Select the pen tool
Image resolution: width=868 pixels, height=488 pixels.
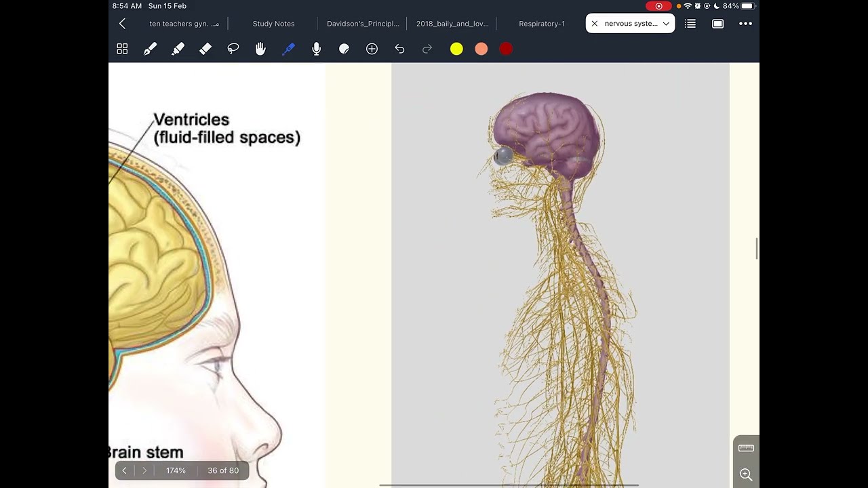(x=150, y=49)
